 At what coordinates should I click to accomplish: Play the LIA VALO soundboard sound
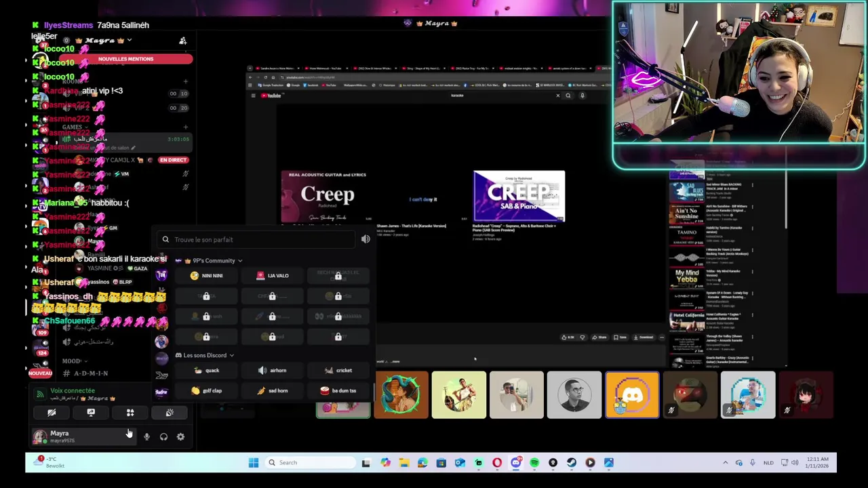272,276
